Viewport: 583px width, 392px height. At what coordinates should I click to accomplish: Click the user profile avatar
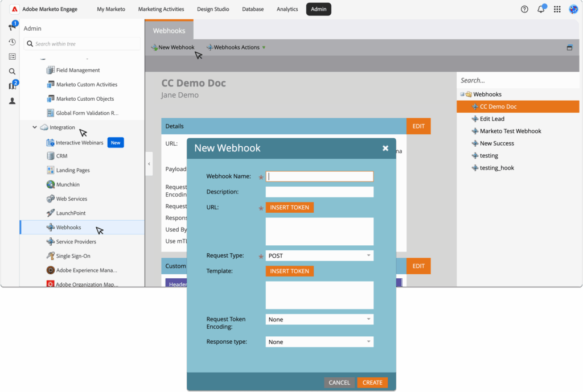tap(573, 9)
